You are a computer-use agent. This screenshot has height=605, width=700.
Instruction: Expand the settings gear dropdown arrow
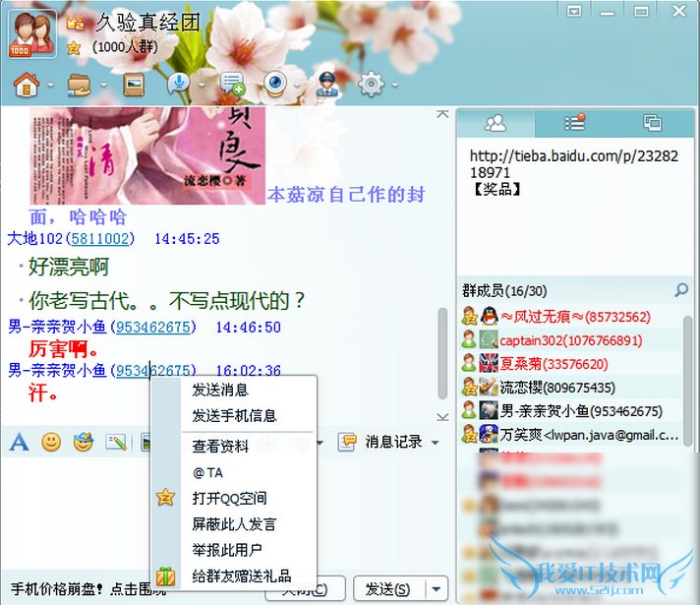(x=394, y=85)
